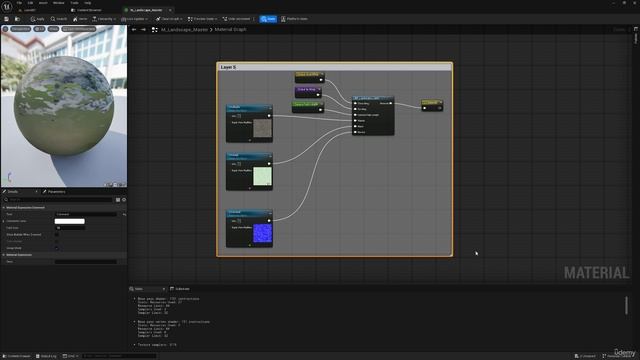The height and width of the screenshot is (360, 640).
Task: Open the toolbar overflow three-dot menu
Action: pyautogui.click(x=253, y=19)
